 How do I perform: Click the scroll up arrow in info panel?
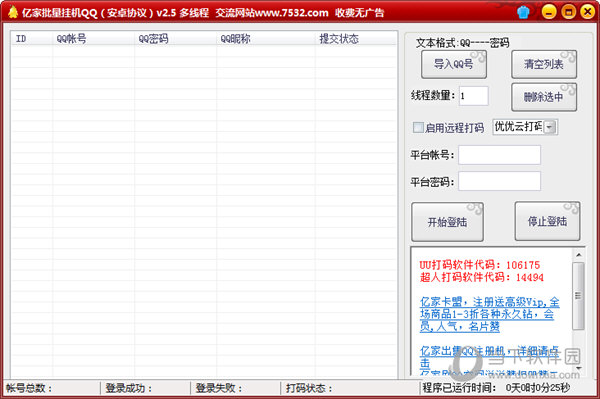(579, 255)
